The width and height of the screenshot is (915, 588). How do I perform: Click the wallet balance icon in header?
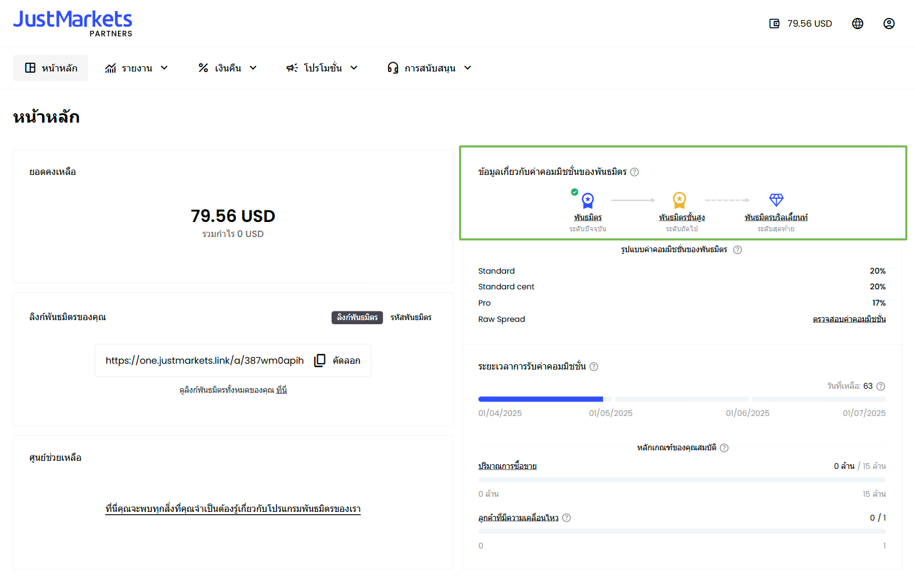(774, 24)
